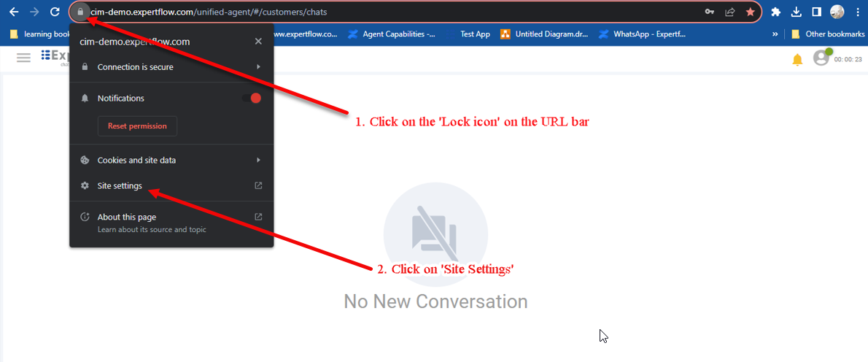Show hidden bookmarks with the chevron
This screenshot has width=868, height=362.
[x=775, y=34]
